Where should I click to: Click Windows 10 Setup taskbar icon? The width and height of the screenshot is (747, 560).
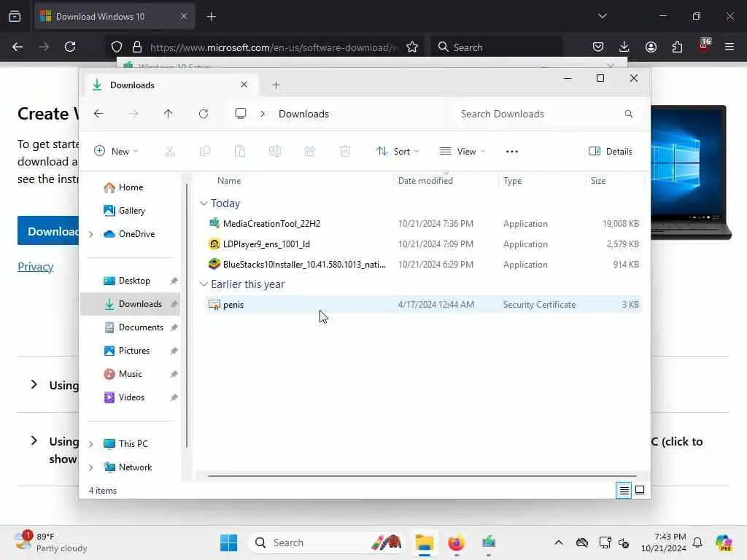click(x=489, y=542)
